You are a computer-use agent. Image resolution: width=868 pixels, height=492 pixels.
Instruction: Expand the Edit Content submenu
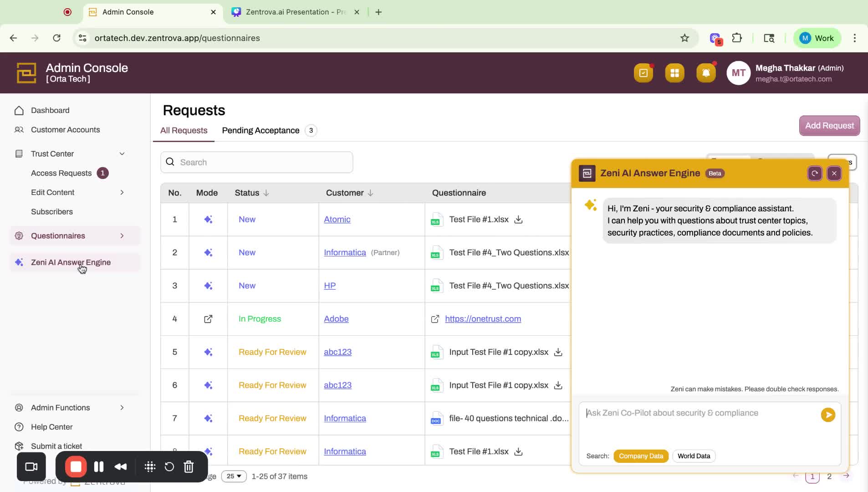122,193
